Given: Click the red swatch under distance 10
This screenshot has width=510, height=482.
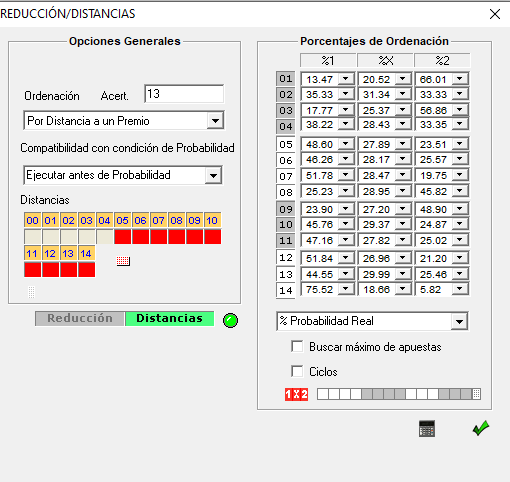Looking at the screenshot, I should 213,237.
